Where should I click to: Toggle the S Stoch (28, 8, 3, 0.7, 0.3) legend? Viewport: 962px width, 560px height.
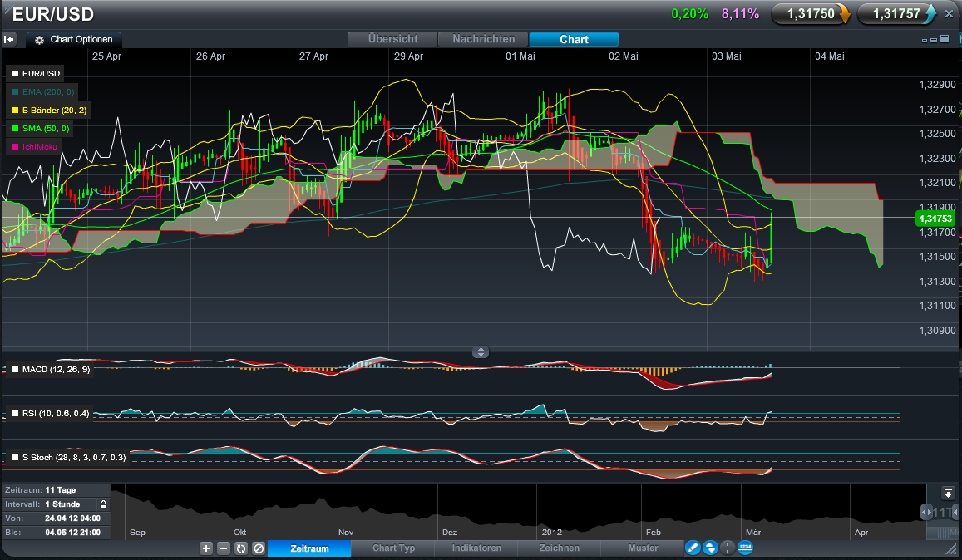pos(69,458)
